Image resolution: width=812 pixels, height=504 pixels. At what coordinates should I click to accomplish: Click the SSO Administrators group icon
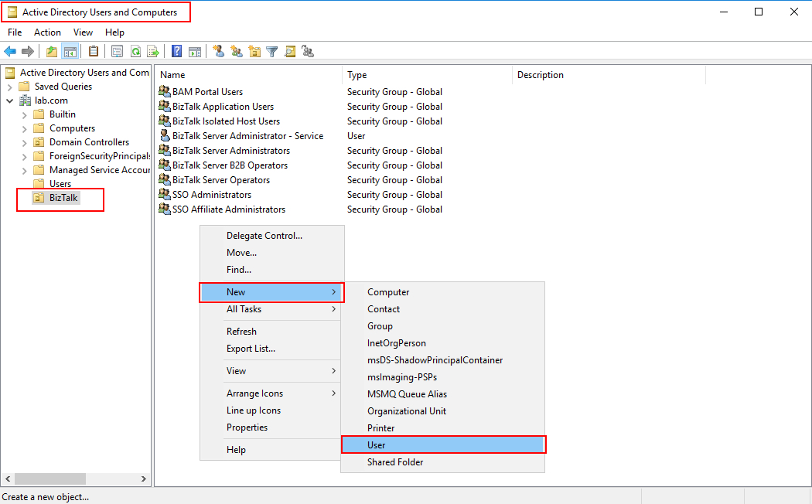(x=165, y=195)
